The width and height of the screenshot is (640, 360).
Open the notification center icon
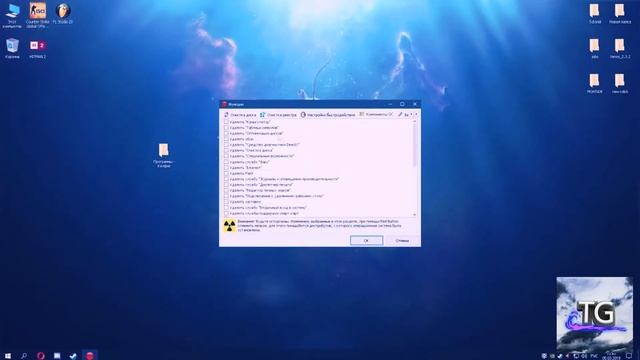tap(629, 356)
